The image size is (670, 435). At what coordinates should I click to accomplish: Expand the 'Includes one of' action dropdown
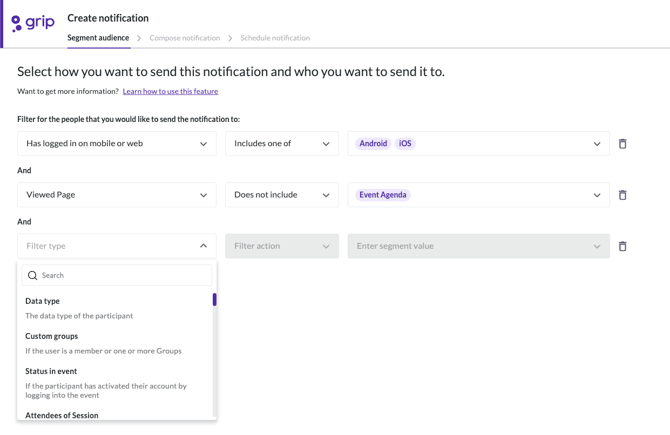(x=281, y=144)
